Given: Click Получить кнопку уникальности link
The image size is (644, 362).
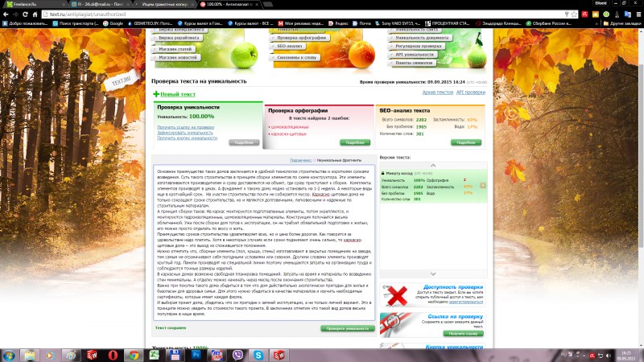Looking at the screenshot, I should coord(187,138).
